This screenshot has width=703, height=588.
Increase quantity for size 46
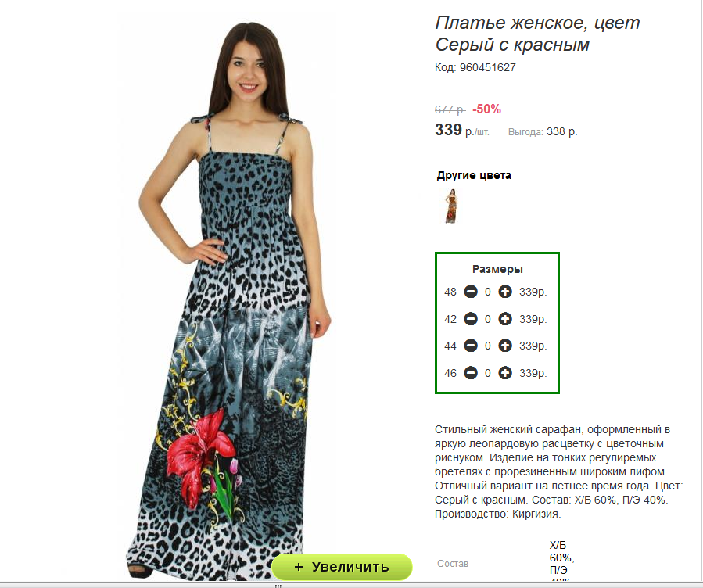[505, 373]
